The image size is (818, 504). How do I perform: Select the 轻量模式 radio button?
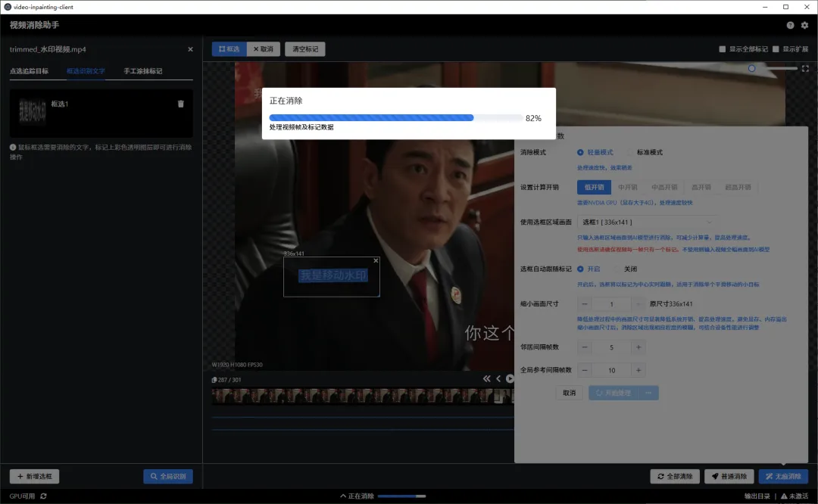580,152
